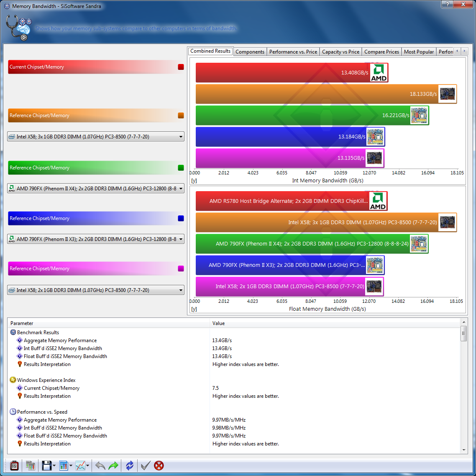
Task: Click motherboard thumbnail on 13.184GB/s bar
Action: point(375,137)
